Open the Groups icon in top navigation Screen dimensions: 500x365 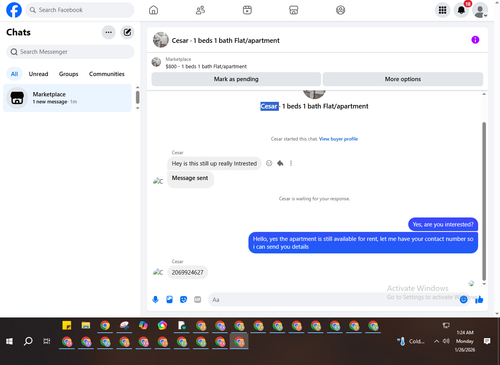pos(340,10)
